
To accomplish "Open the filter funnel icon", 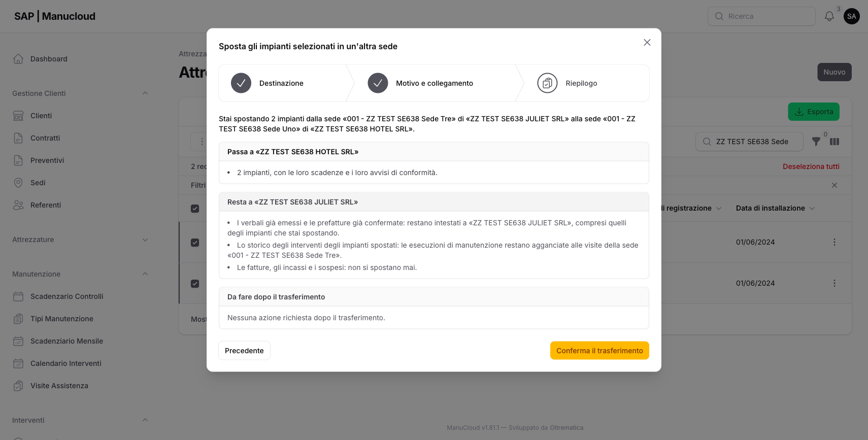I will [x=816, y=142].
